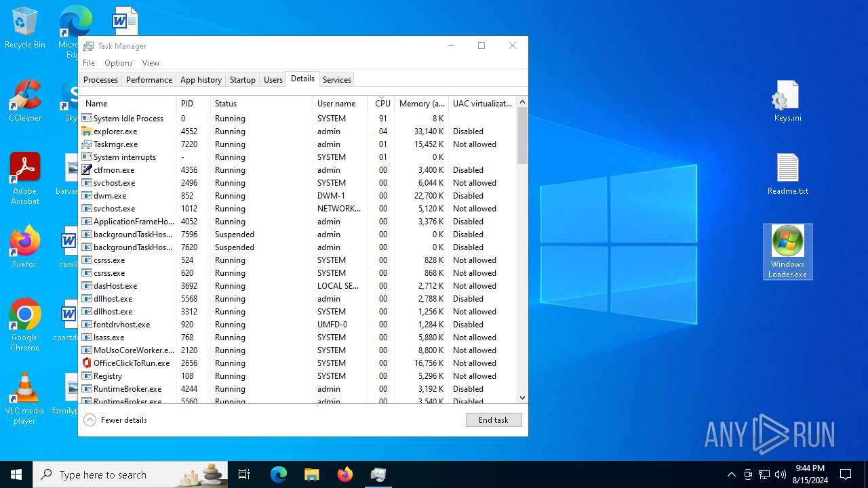The height and width of the screenshot is (488, 868).
Task: Sort by the Name column header
Action: [x=128, y=104]
